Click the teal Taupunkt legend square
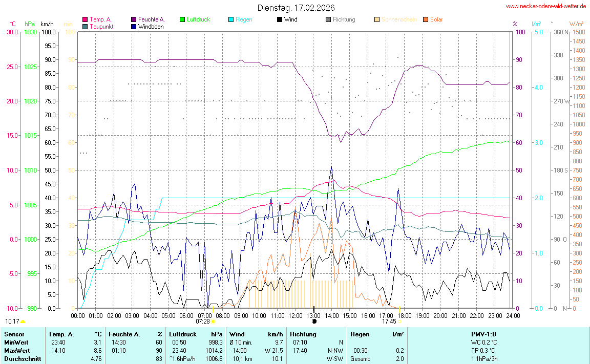590x364 pixels. 85,27
